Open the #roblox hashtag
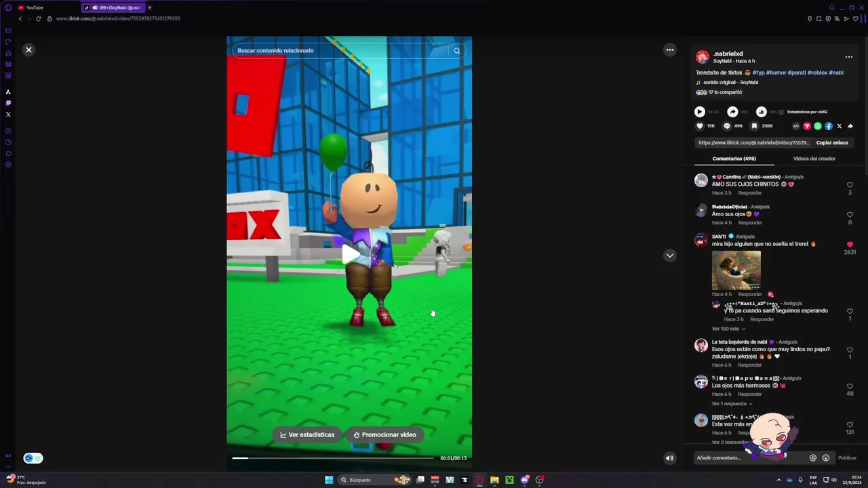The image size is (868, 488). point(817,73)
